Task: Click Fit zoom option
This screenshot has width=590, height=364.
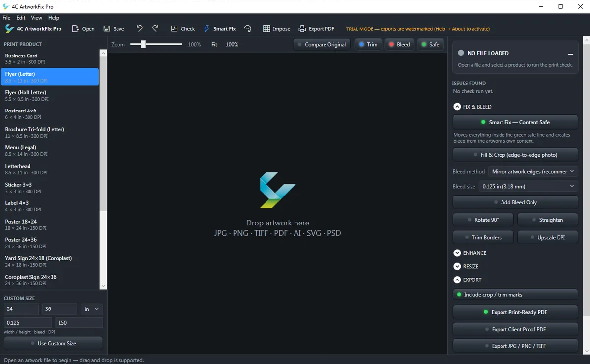Action: 214,44
